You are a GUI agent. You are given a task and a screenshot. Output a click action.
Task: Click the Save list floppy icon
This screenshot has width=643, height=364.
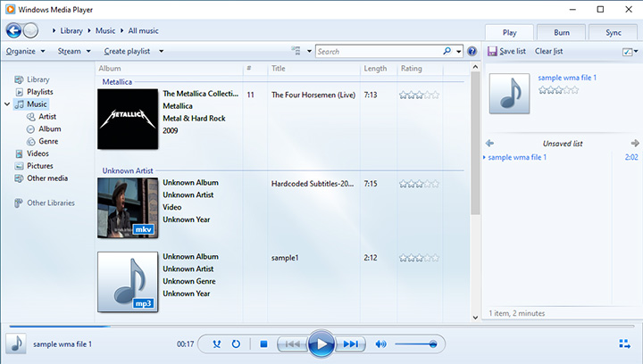click(492, 51)
